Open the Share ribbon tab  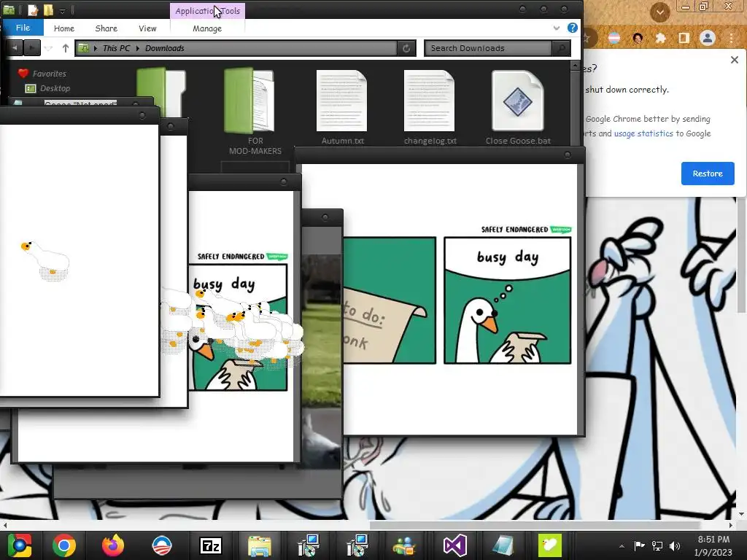106,28
